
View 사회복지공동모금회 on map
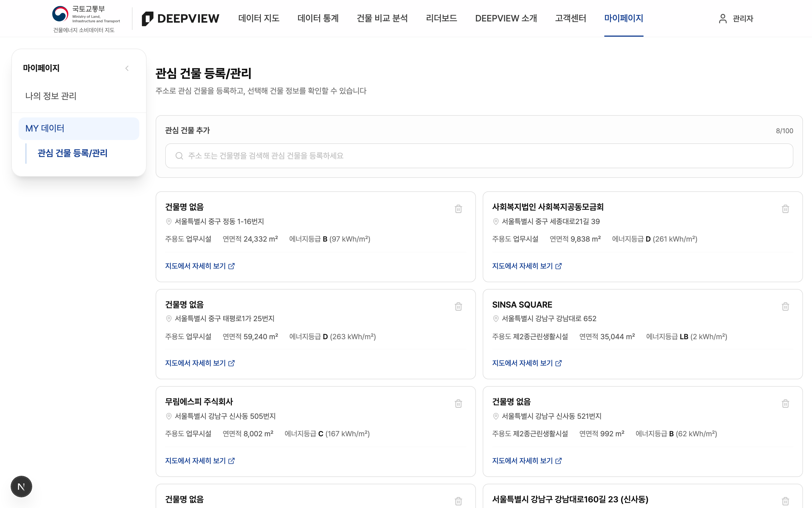click(x=527, y=266)
